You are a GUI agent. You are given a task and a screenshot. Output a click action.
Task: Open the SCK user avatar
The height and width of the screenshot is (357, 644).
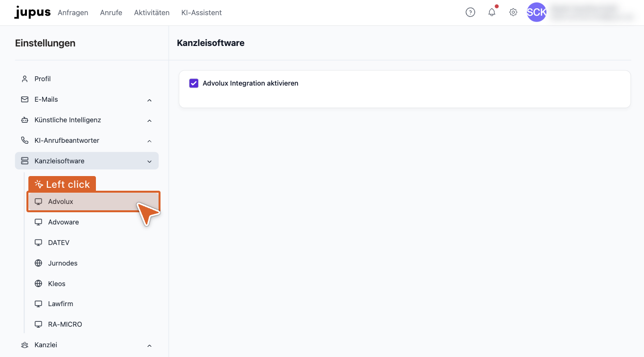point(536,13)
